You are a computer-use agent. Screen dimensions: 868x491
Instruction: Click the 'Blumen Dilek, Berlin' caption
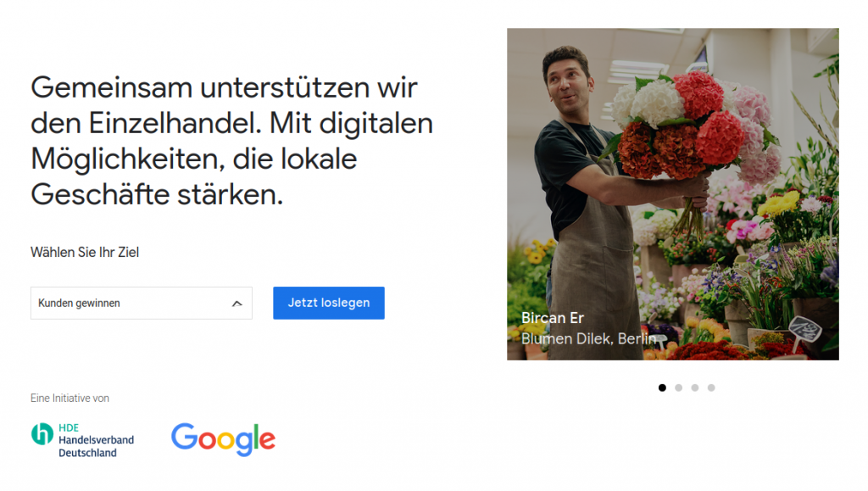(x=588, y=338)
